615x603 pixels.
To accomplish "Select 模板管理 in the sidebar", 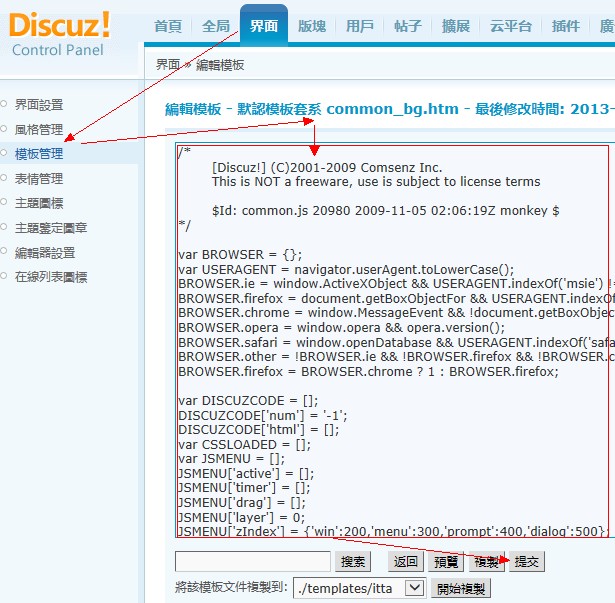I will click(x=39, y=154).
